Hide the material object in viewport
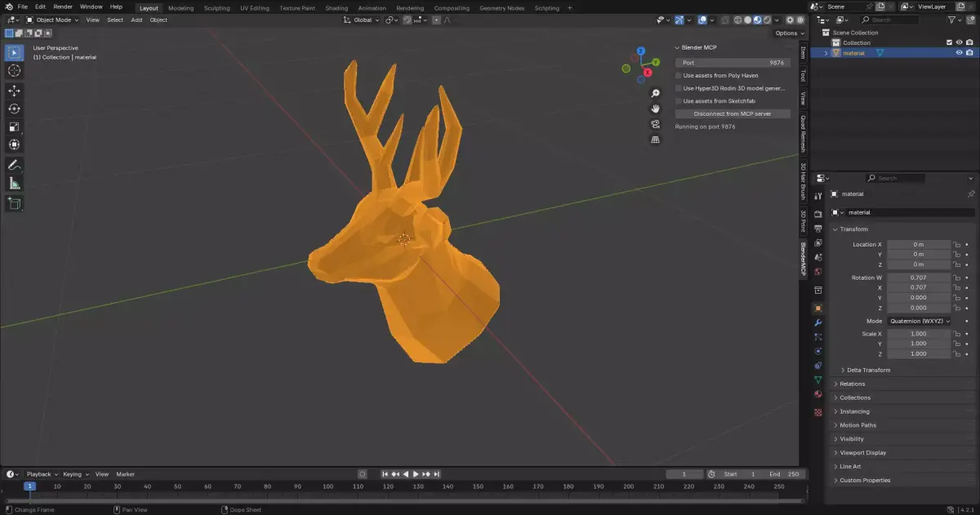The image size is (980, 515). pos(960,53)
